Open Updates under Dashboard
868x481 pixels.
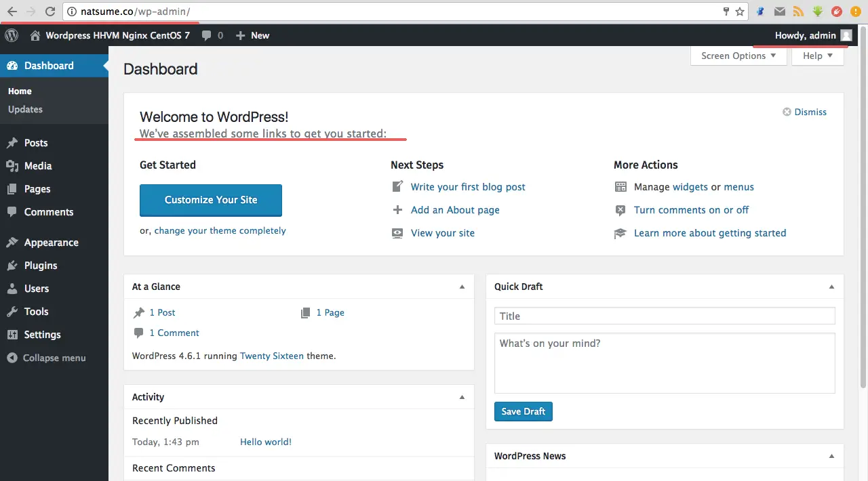tap(25, 109)
